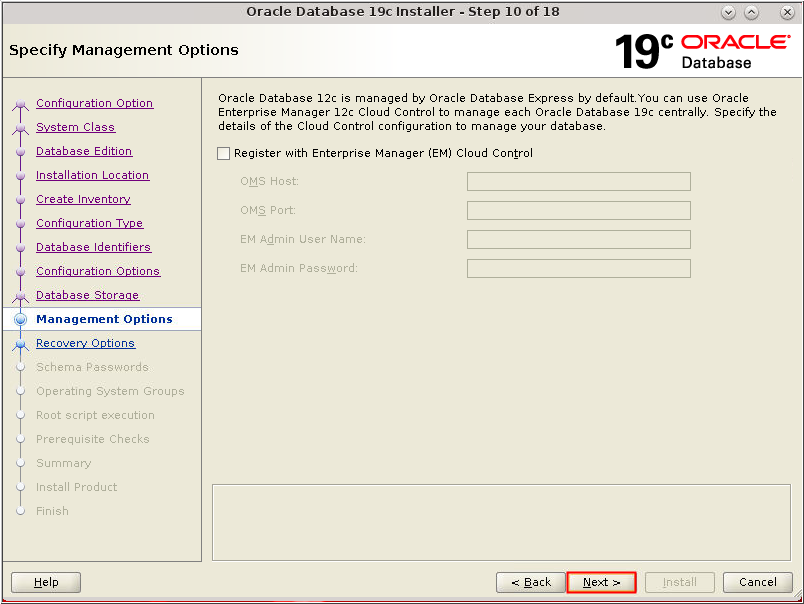The height and width of the screenshot is (604, 804).
Task: Click the Back button
Action: tap(530, 582)
